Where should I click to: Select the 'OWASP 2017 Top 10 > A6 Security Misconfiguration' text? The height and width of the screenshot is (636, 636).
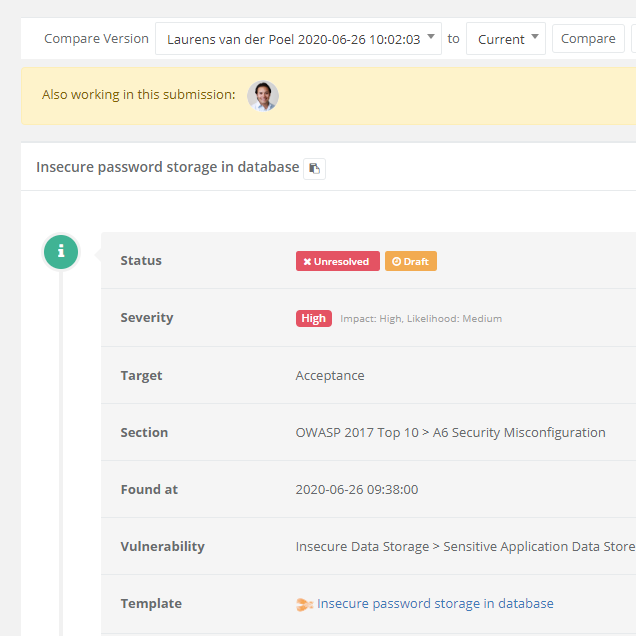point(450,433)
